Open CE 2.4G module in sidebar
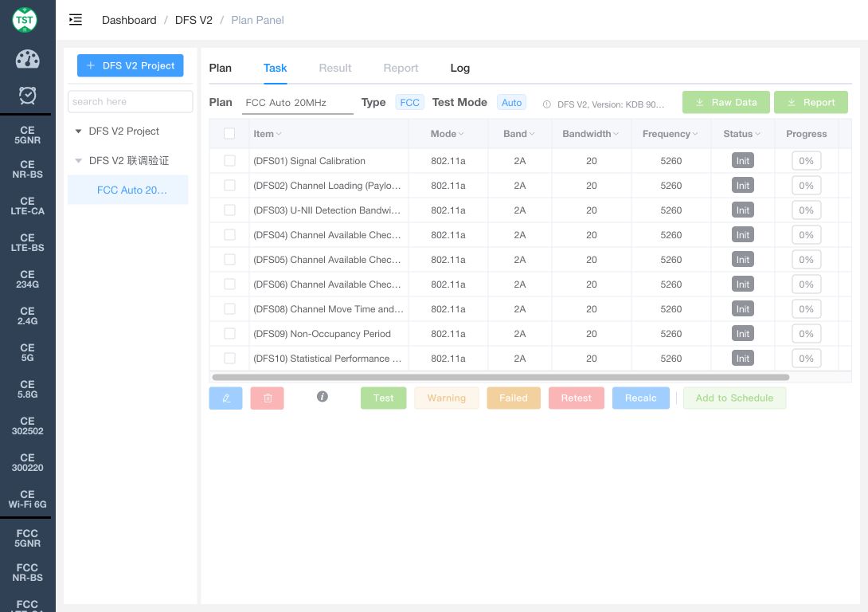Viewport: 868px width, 612px height. (x=27, y=316)
